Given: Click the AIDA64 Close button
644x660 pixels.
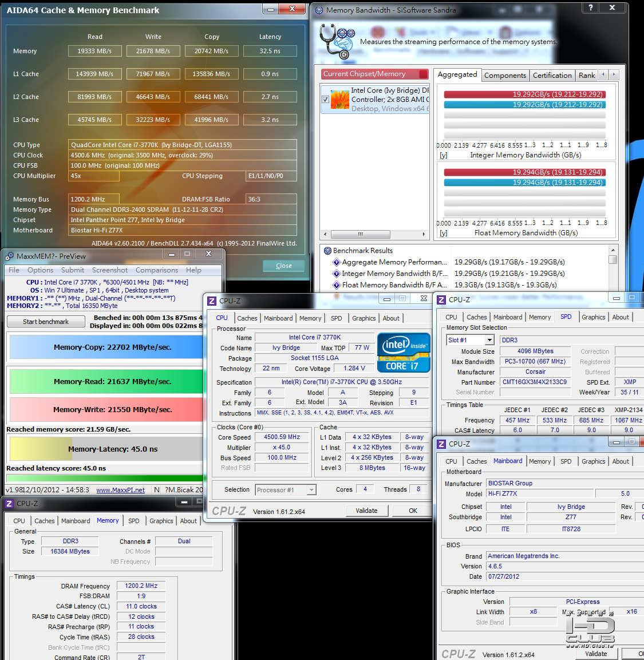Looking at the screenshot, I should [x=284, y=266].
